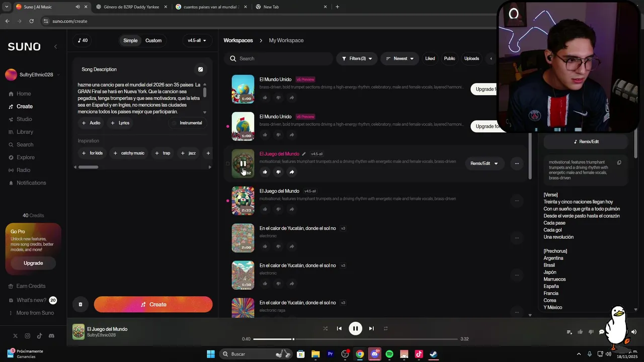The width and height of the screenshot is (644, 362).
Task: Toggle the Public filter
Action: [x=449, y=58]
